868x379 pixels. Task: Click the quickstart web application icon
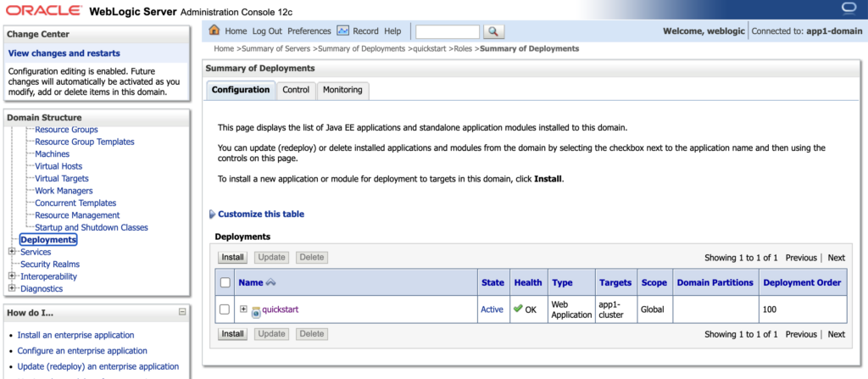(256, 310)
